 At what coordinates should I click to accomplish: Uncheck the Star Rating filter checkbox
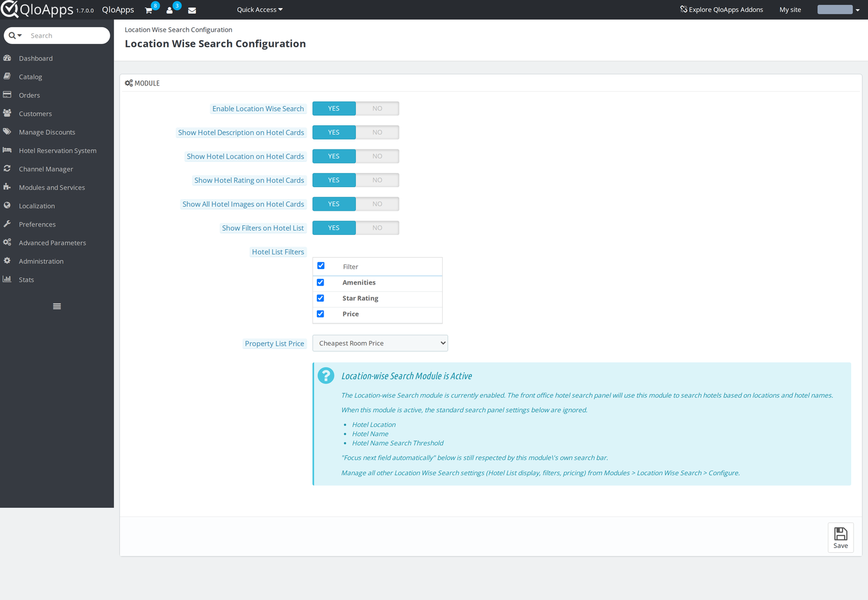pos(321,298)
